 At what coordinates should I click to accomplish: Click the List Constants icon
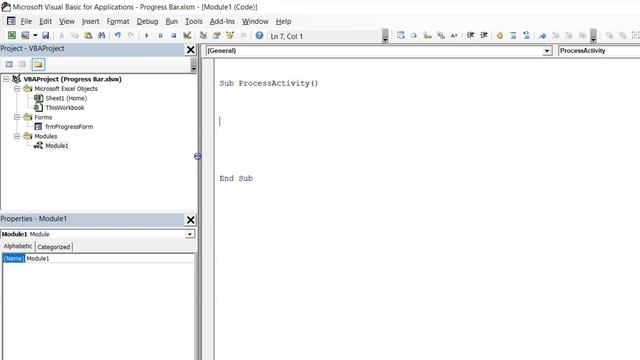click(414, 36)
